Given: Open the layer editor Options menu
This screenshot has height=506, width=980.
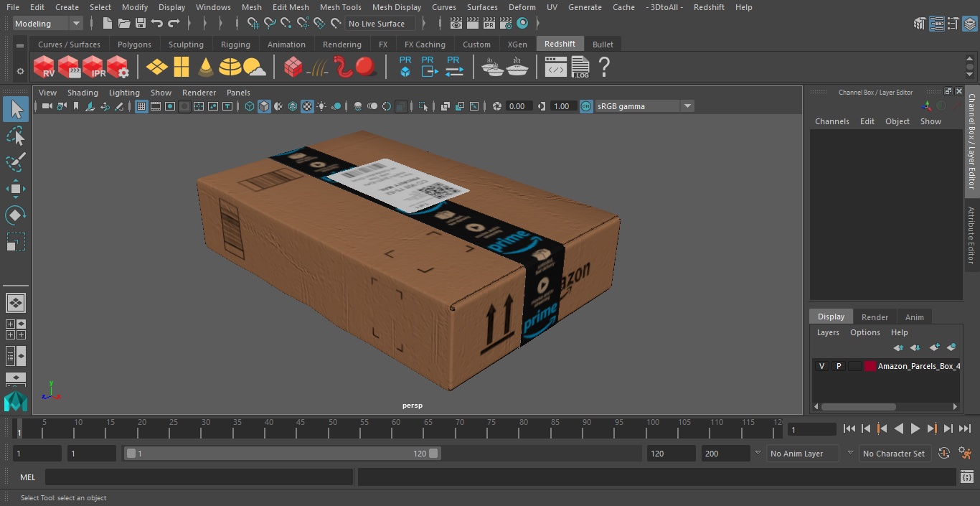Looking at the screenshot, I should (x=864, y=332).
